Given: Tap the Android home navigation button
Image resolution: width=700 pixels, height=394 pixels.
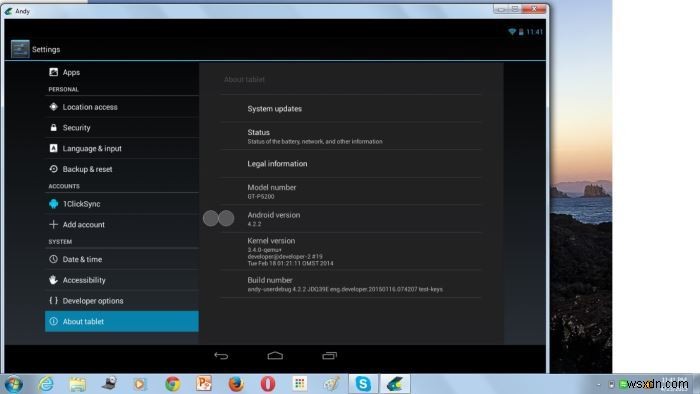Looking at the screenshot, I should click(x=275, y=356).
